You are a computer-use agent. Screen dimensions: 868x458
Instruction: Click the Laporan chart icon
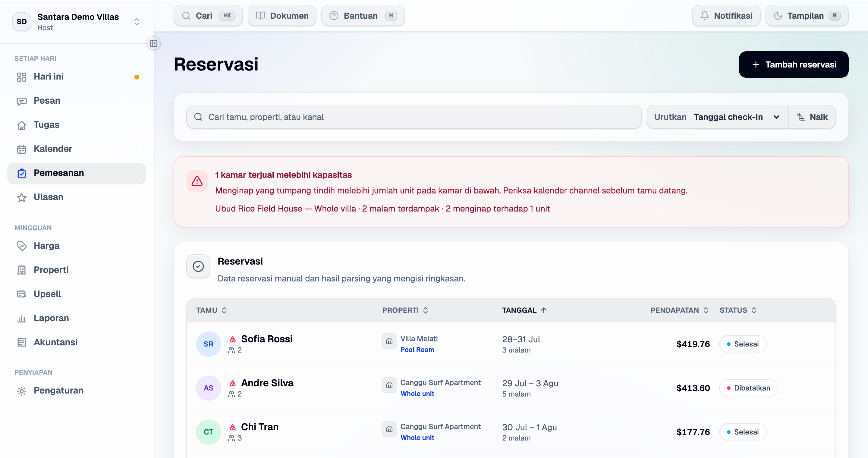click(x=22, y=318)
